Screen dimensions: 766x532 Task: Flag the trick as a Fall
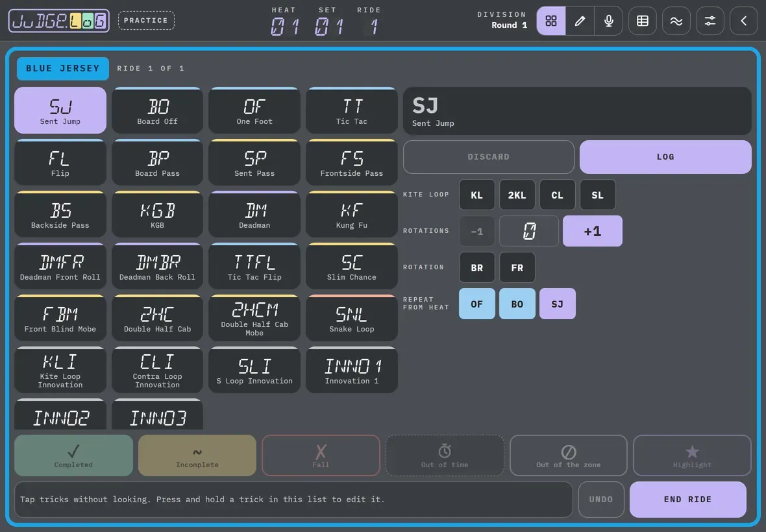[321, 455]
